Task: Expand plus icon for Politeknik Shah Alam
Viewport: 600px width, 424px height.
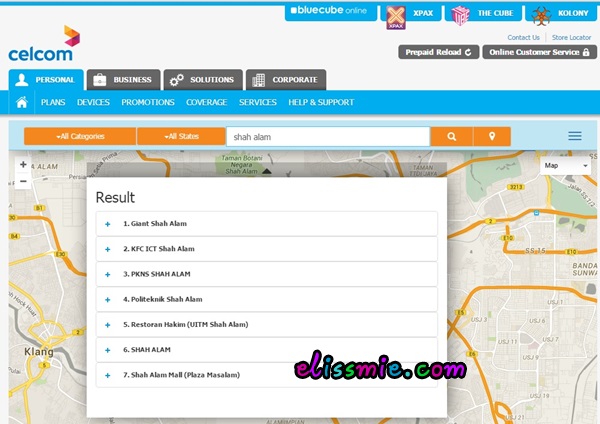Action: [x=108, y=300]
